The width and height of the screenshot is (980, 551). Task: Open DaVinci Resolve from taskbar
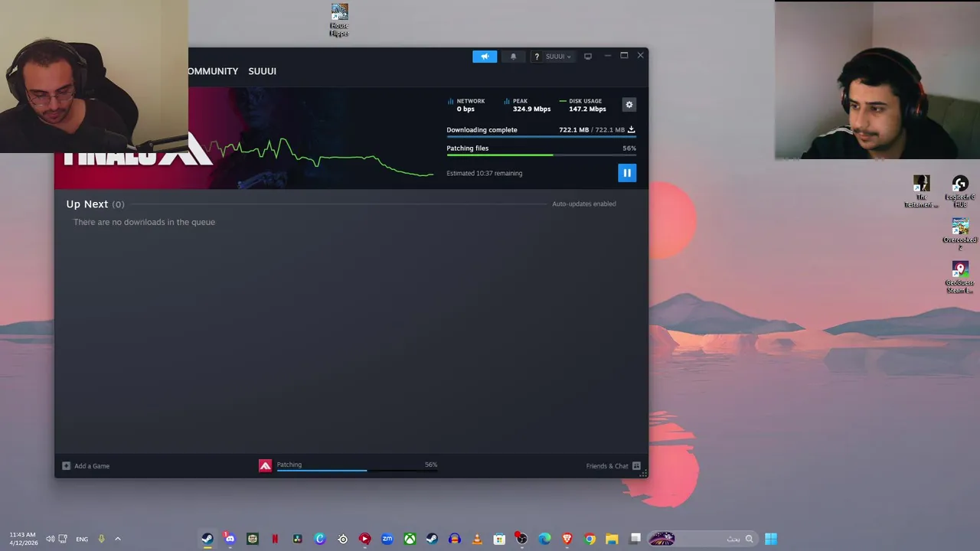(x=297, y=539)
